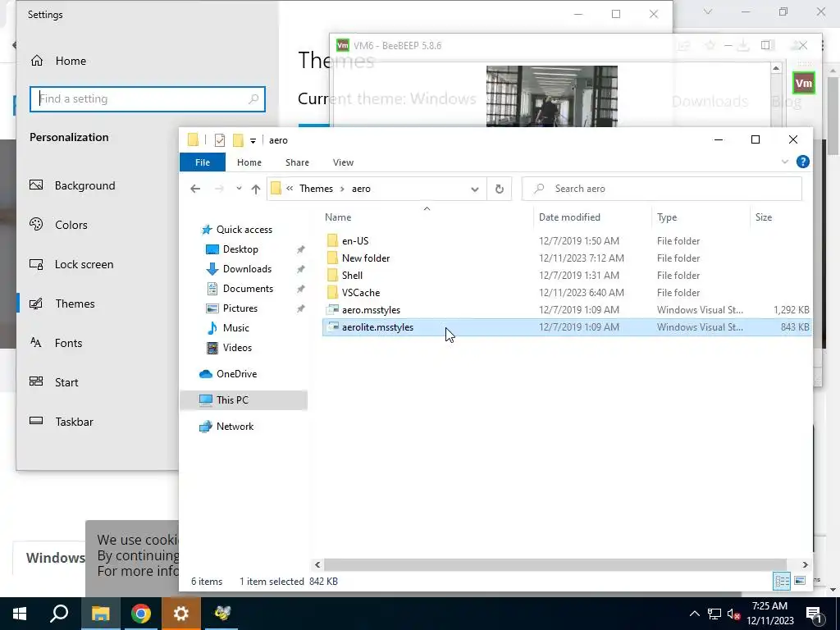Open Documents in navigation pane
Viewport: 840px width, 630px height.
248,289
